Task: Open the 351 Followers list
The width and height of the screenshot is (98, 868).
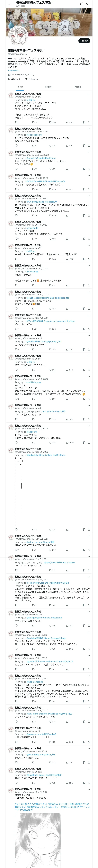Action: tap(31, 79)
